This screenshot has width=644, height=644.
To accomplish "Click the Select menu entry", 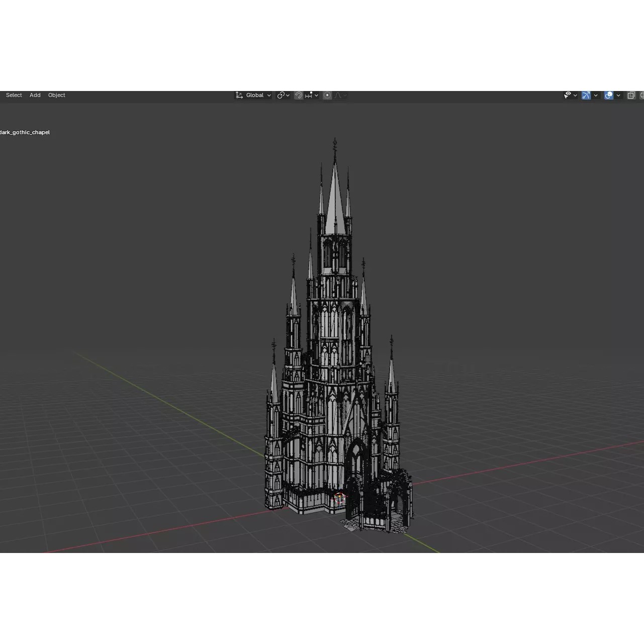I will (14, 95).
